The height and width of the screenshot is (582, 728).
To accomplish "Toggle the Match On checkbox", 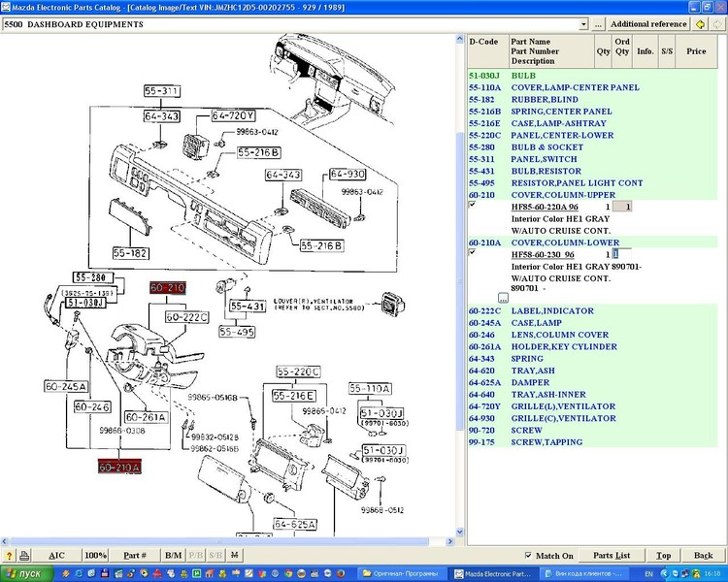I will tap(528, 555).
